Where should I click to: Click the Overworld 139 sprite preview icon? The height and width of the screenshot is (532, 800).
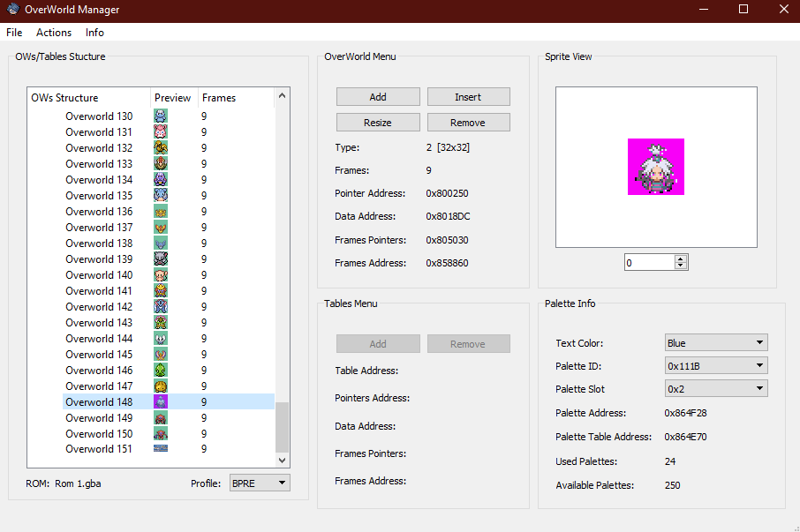click(161, 259)
